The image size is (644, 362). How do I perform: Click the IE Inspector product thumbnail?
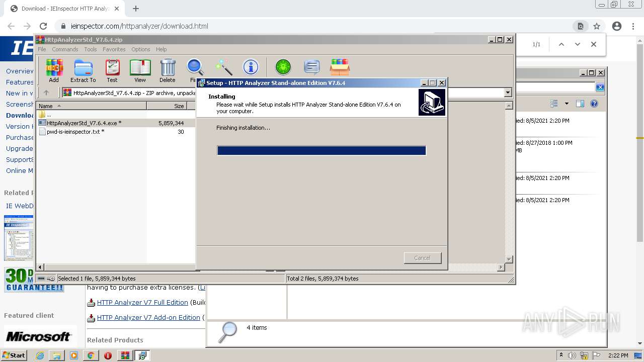coord(19,238)
